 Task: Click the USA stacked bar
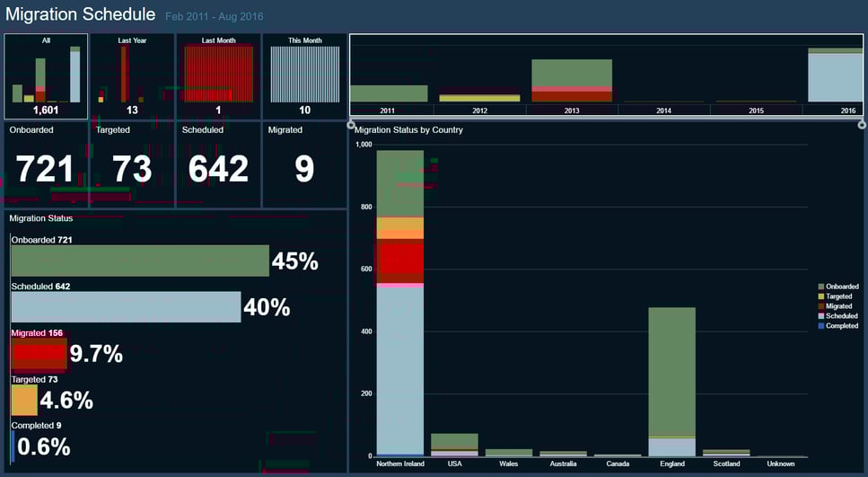pos(454,446)
